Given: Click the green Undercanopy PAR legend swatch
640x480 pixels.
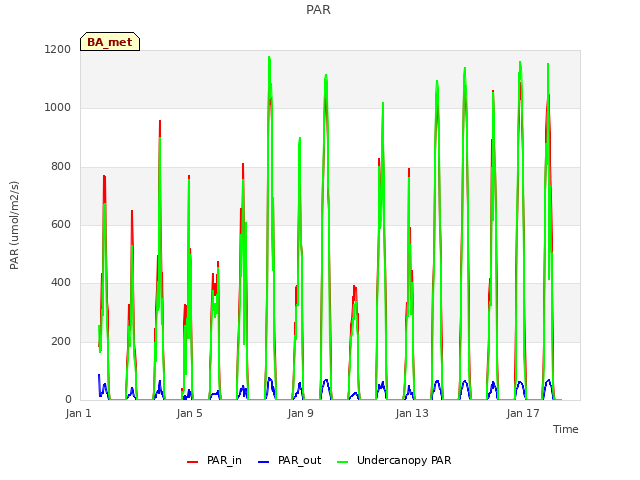Looking at the screenshot, I should [343, 462].
